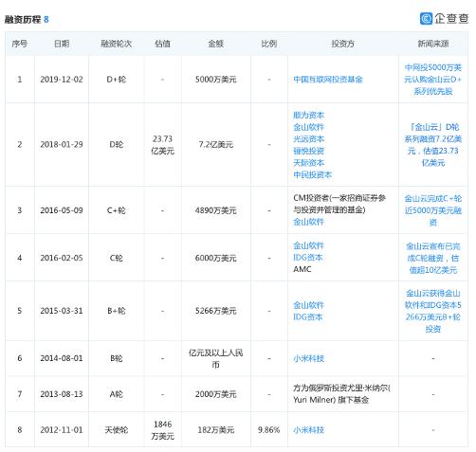Select the 7.2亿美元 amount cell
Viewport: 476px width, 452px height.
pyautogui.click(x=216, y=145)
